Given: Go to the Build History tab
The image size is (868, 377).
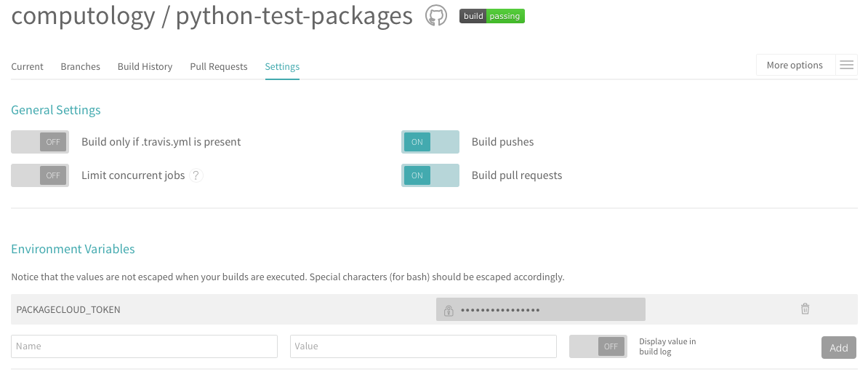Looking at the screenshot, I should pyautogui.click(x=145, y=66).
